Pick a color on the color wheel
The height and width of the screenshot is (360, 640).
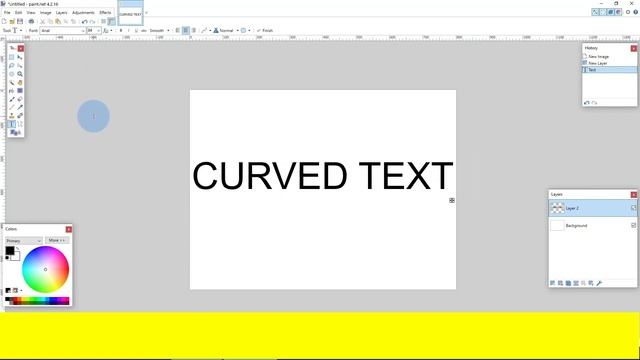pyautogui.click(x=45, y=269)
